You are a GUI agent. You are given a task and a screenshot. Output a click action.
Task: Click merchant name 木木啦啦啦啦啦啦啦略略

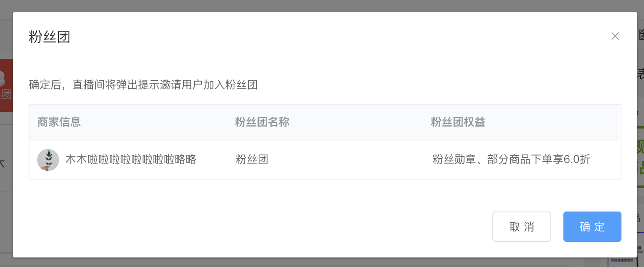coord(131,160)
